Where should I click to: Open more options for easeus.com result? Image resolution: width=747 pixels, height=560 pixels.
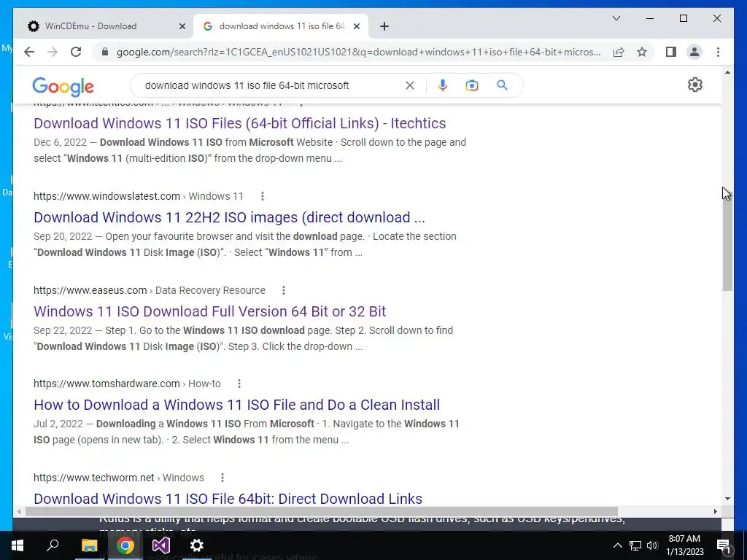tap(284, 290)
